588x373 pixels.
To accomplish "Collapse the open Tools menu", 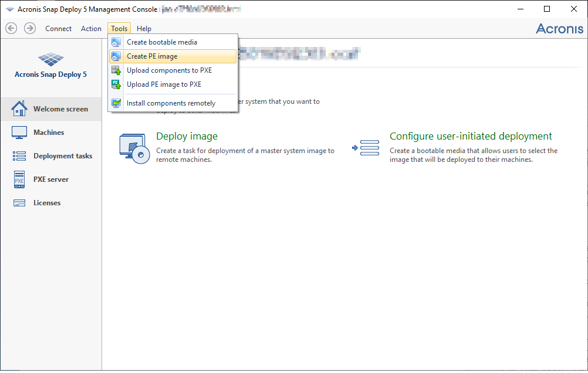I will pos(119,29).
